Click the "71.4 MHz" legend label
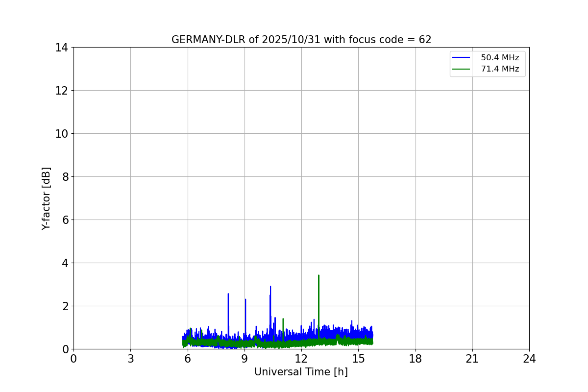 pyautogui.click(x=500, y=69)
